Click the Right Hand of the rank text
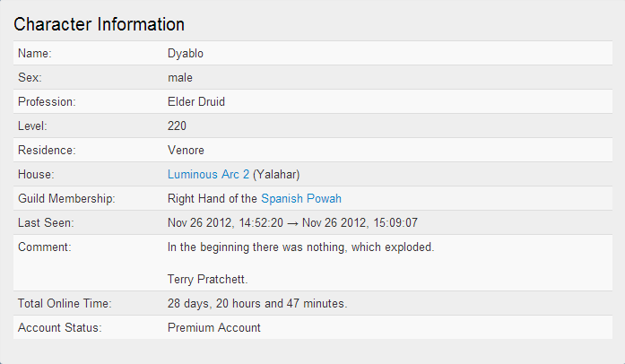The image size is (625, 364). [212, 198]
